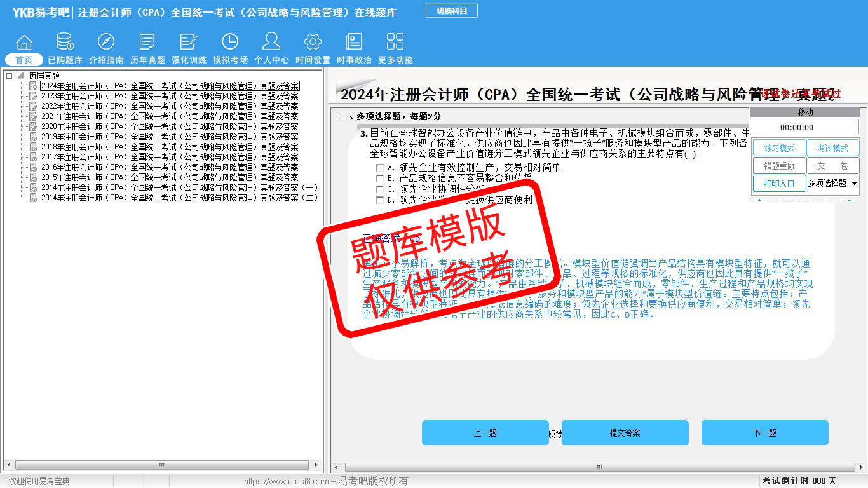Select the 2023年 CPA exam tree item
This screenshot has height=488, width=868.
170,96
